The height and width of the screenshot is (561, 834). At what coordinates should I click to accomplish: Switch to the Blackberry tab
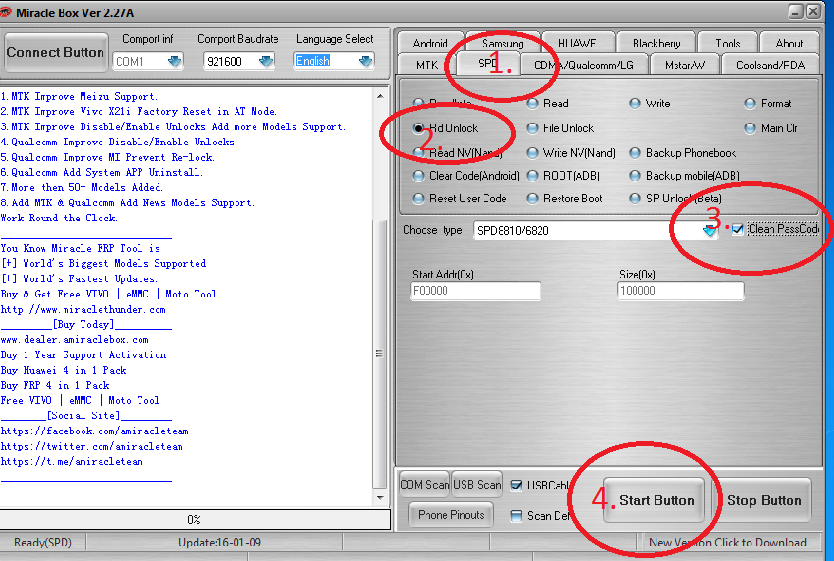(656, 43)
